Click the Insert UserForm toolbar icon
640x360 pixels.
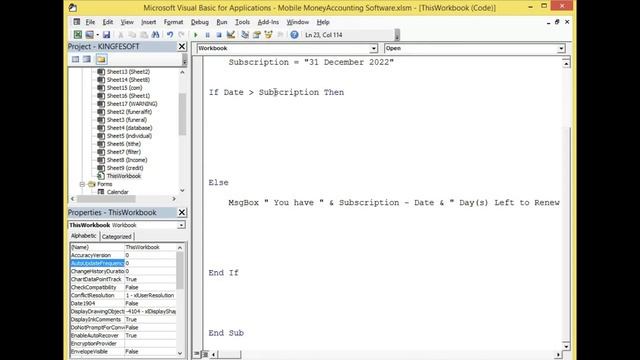(89, 35)
